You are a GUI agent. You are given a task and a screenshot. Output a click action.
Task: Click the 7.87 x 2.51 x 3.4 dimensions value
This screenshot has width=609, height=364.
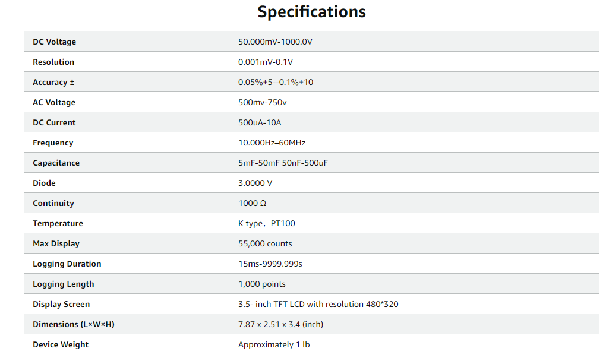pyautogui.click(x=280, y=324)
